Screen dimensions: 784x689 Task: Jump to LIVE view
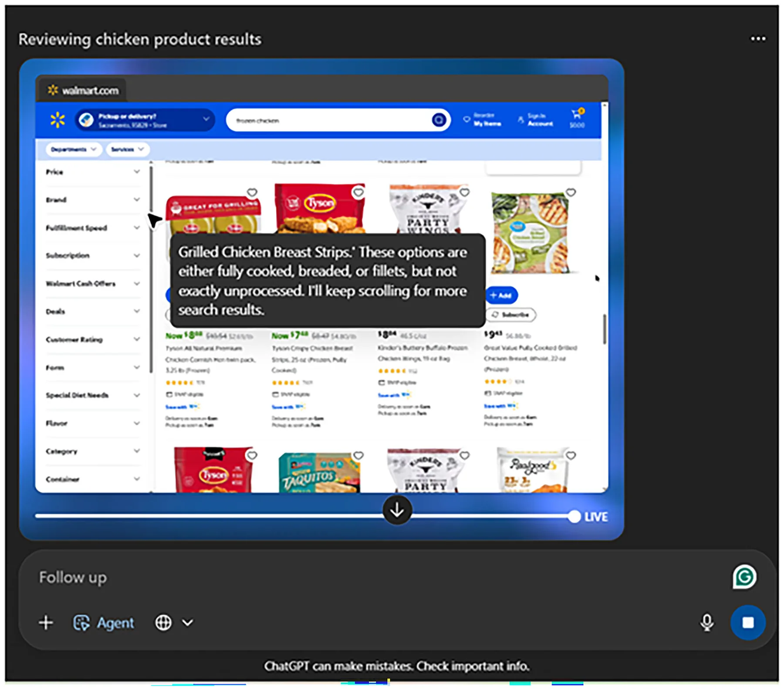click(x=596, y=517)
